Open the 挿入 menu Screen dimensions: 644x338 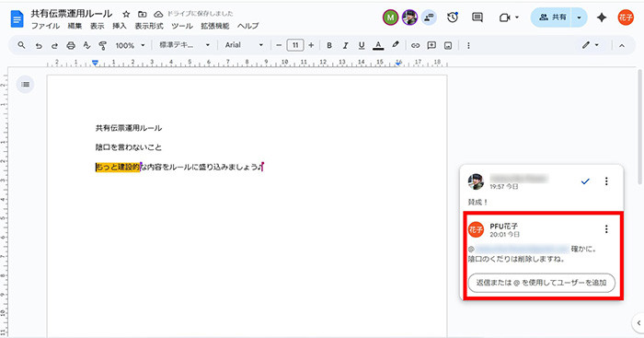[x=120, y=26]
